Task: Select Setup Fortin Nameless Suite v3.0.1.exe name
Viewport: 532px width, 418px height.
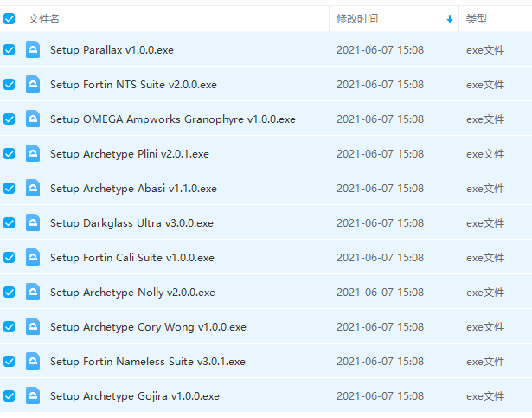Action: tap(148, 362)
